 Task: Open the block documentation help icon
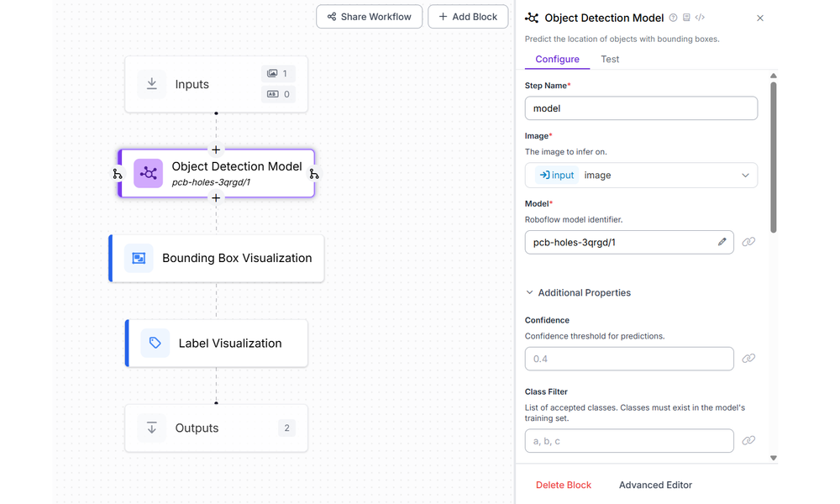[673, 17]
